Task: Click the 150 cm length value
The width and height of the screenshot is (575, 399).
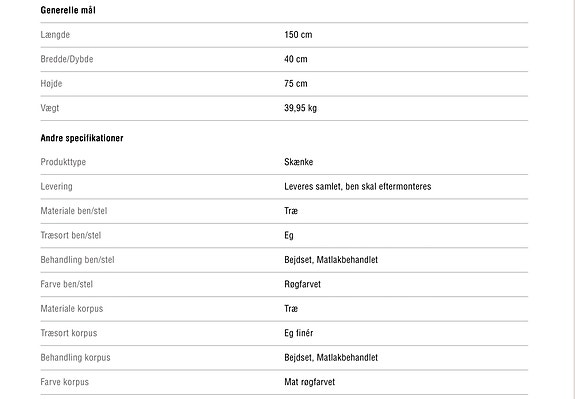Action: [x=298, y=35]
